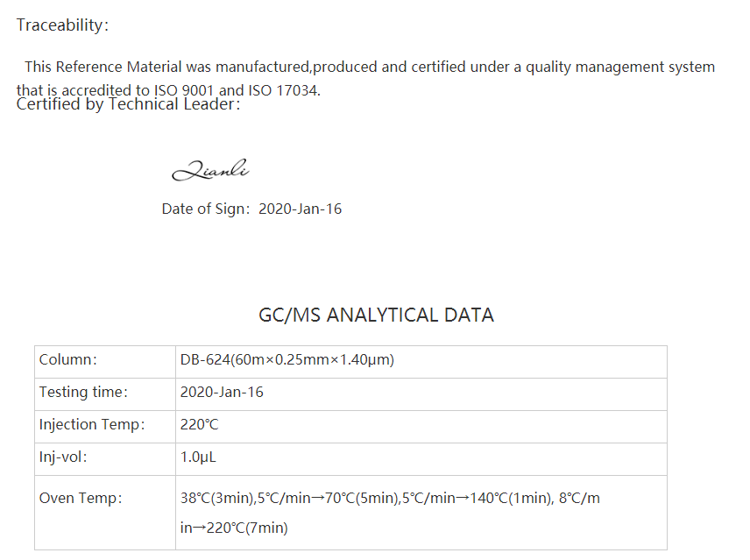Click the Injection Temp label cell

(x=105, y=427)
